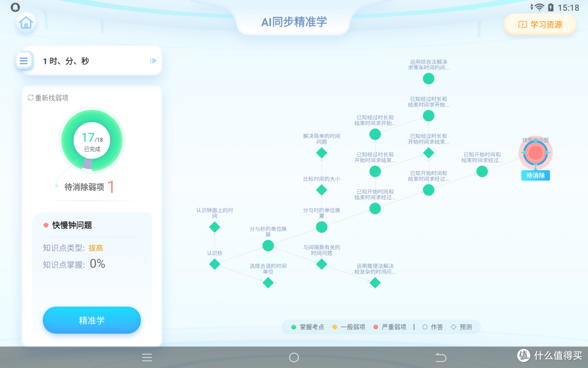Click the 重新找弱项 refresh icon
Screen dimensions: 588x368
[x=30, y=98]
